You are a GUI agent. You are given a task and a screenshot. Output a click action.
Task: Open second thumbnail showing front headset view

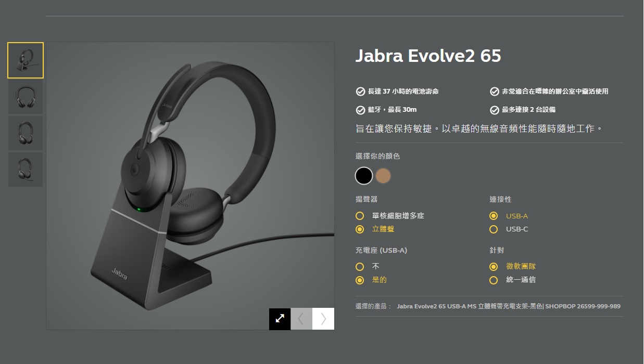click(x=26, y=97)
